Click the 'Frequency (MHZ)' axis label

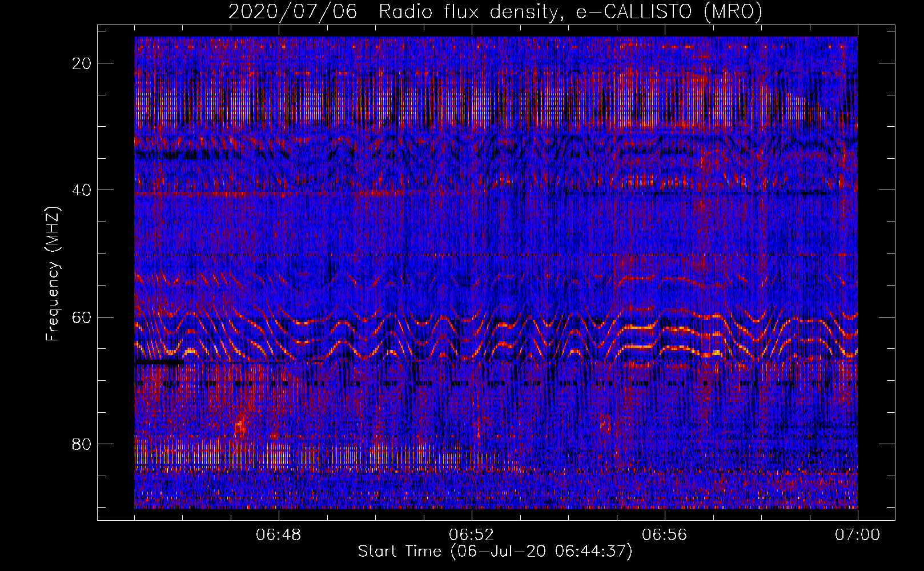click(x=53, y=274)
